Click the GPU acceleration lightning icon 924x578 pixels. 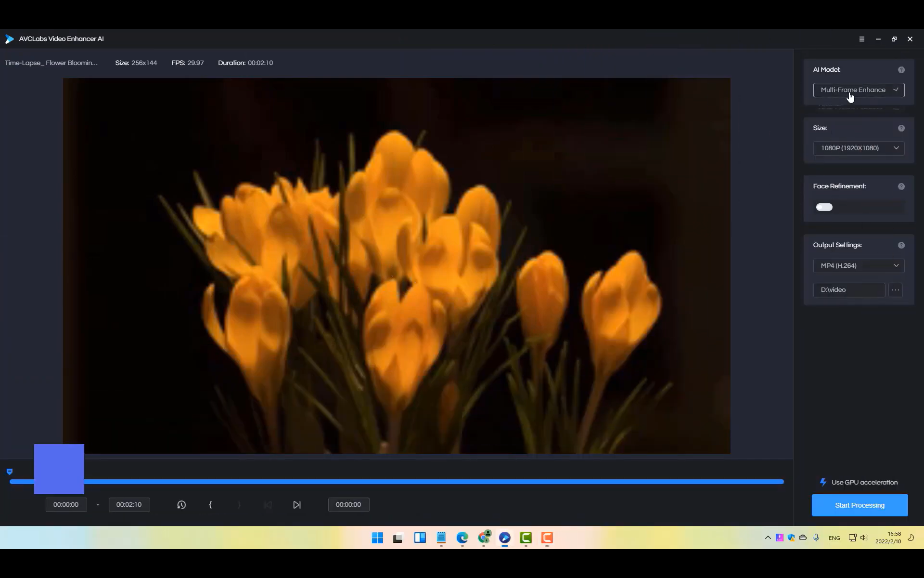[x=823, y=482]
